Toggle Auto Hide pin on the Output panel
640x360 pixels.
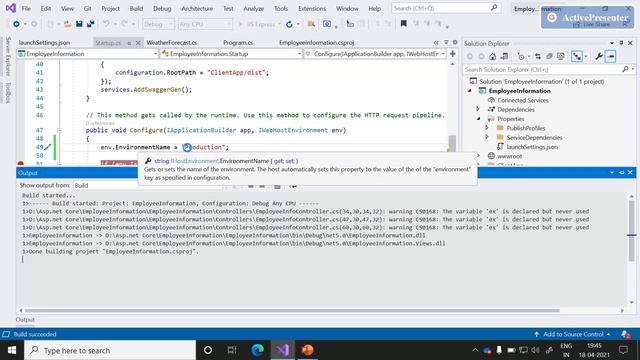(x=621, y=173)
